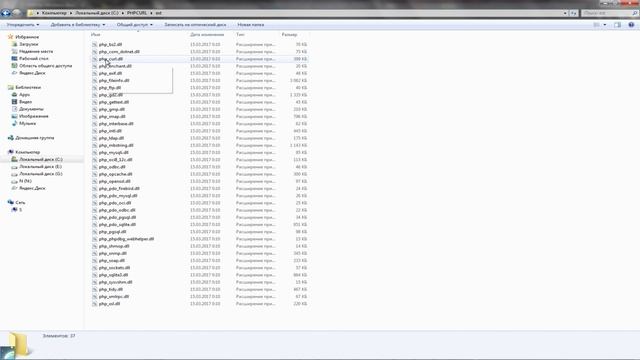The image size is (640, 360).
Task: Select Локальный диск (E:) in tree
Action: [x=40, y=167]
